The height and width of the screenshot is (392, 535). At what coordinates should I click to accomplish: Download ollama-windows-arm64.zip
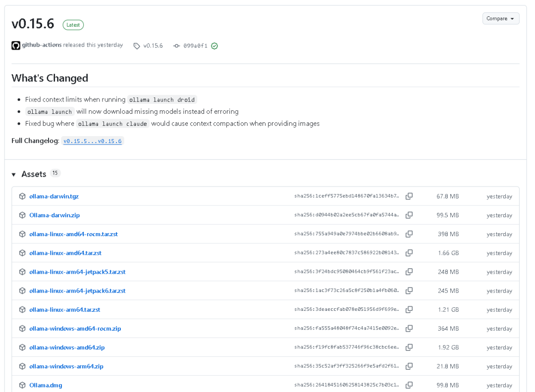coord(66,366)
